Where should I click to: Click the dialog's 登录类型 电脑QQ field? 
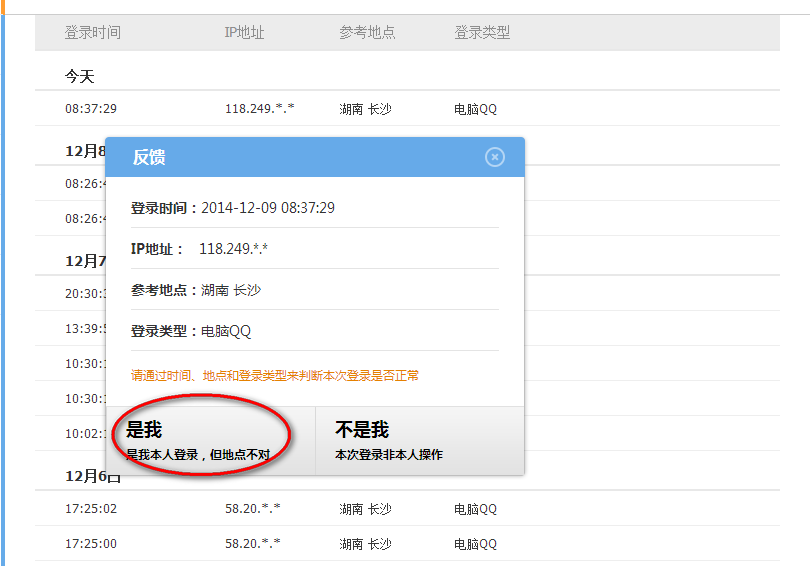(x=225, y=331)
